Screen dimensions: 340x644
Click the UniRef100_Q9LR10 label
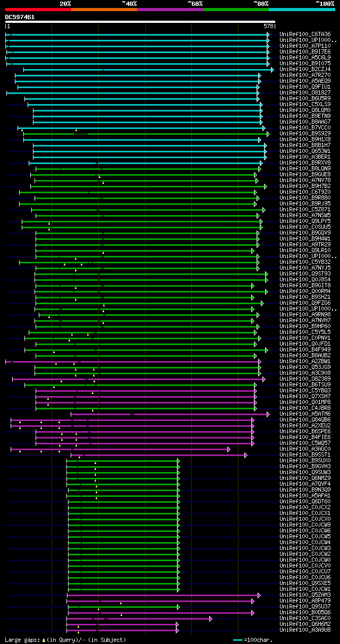[x=305, y=250]
